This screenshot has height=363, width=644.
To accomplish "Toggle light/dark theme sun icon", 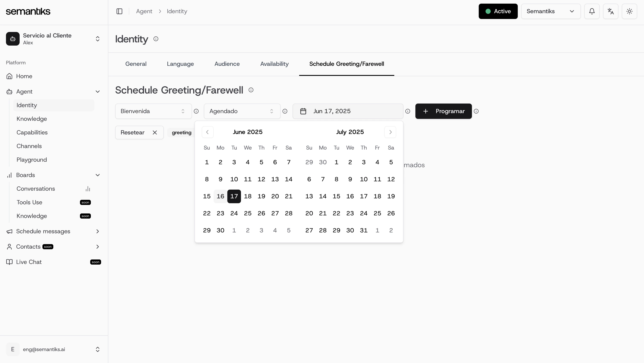I will click(629, 11).
